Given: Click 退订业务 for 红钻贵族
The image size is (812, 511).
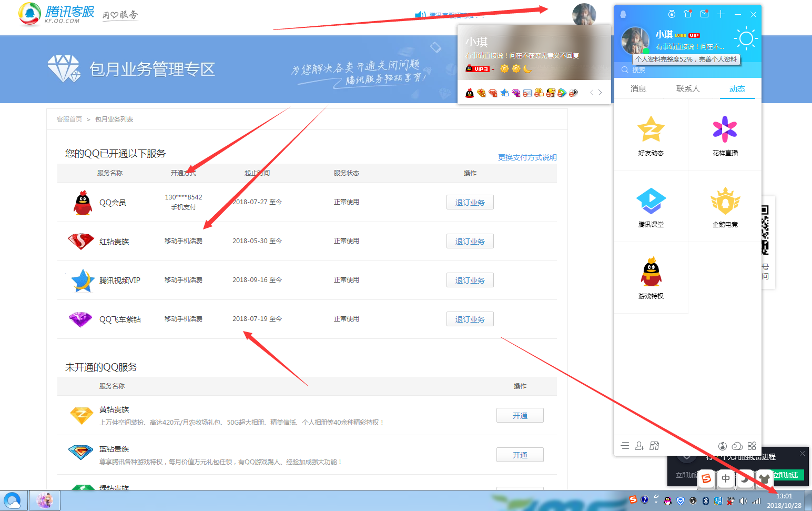Looking at the screenshot, I should (x=470, y=242).
